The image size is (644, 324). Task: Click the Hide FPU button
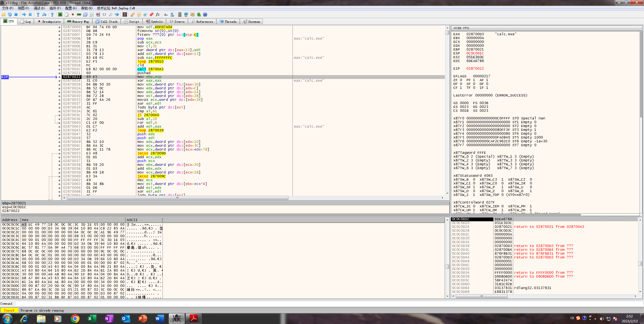(546, 28)
